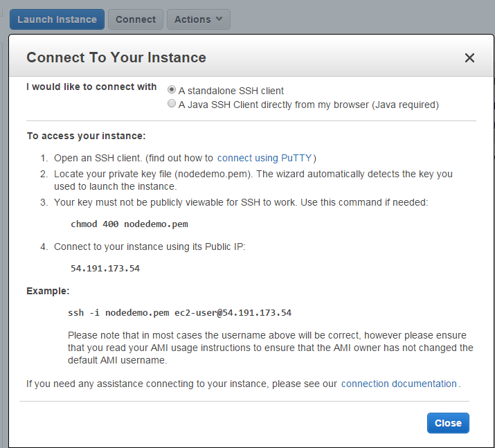Click the 'To access your instance:' heading
This screenshot has width=495, height=448.
tap(86, 136)
